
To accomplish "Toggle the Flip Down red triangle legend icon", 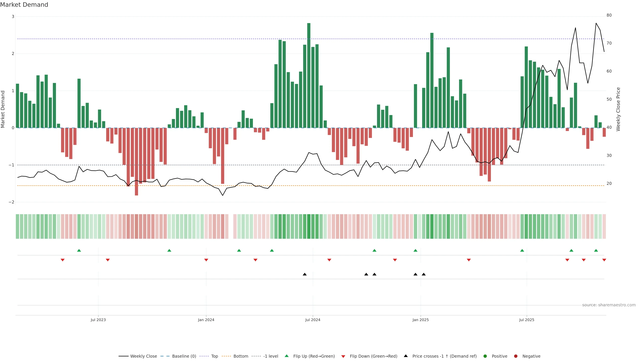I will (343, 356).
